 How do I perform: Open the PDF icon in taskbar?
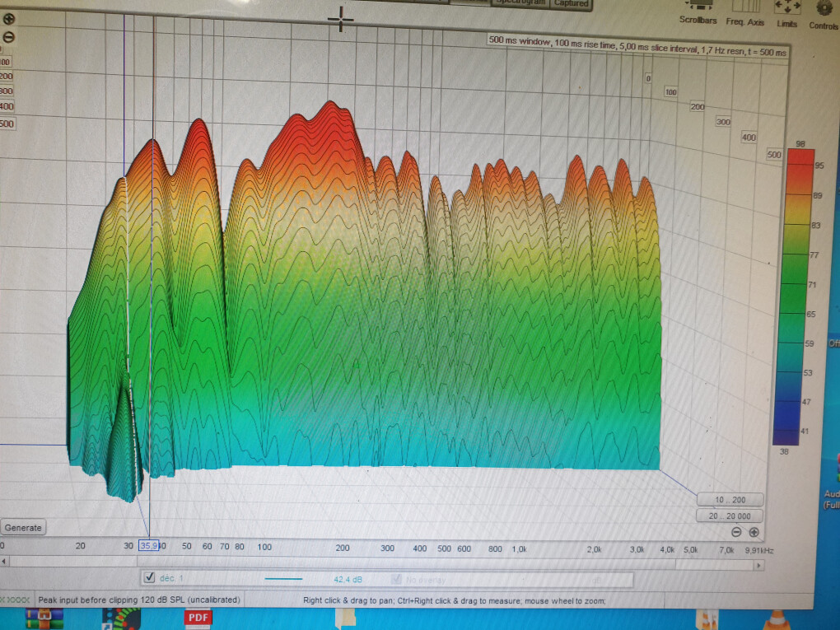click(x=198, y=618)
